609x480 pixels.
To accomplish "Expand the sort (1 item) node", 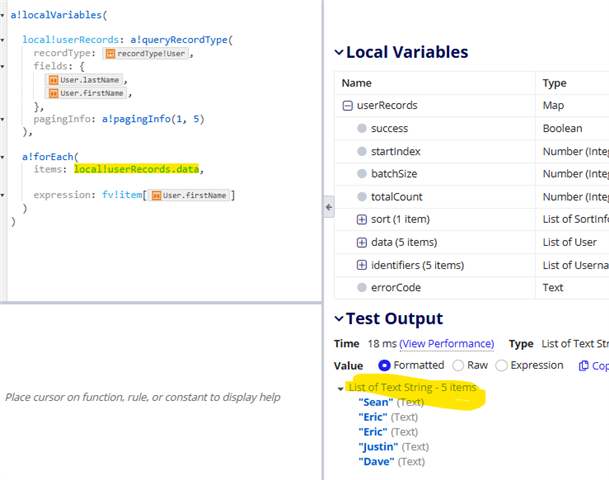I will point(362,220).
